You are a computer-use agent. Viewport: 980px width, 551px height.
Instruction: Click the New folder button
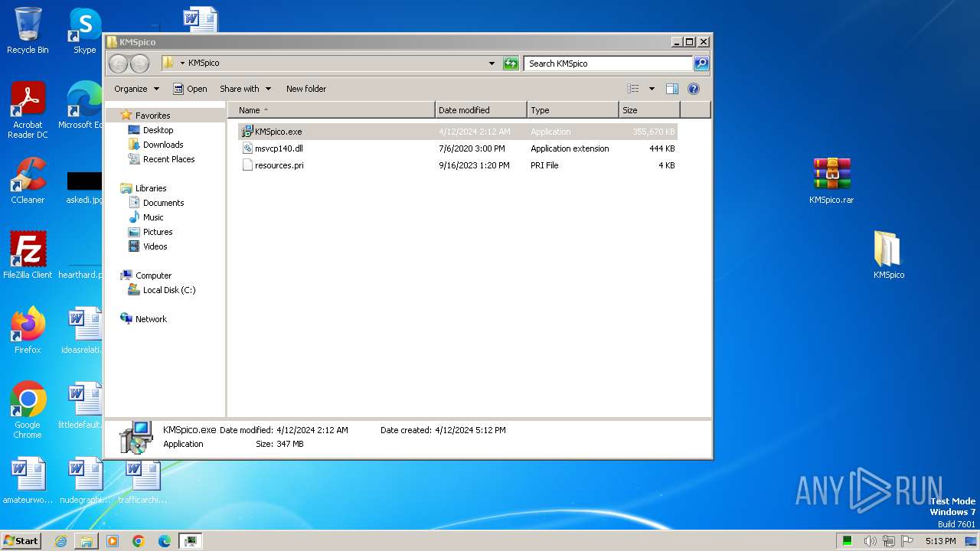(306, 89)
